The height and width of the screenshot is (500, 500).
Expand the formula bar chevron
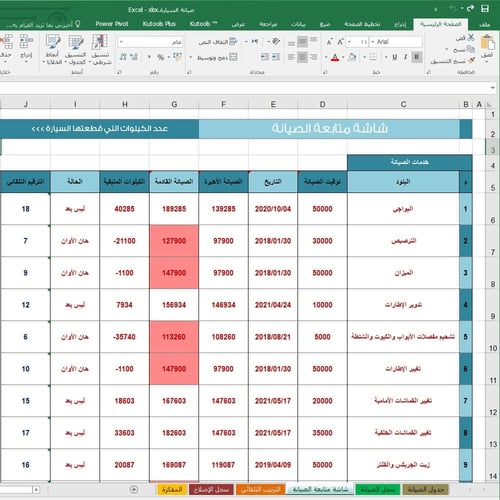pos(493,88)
